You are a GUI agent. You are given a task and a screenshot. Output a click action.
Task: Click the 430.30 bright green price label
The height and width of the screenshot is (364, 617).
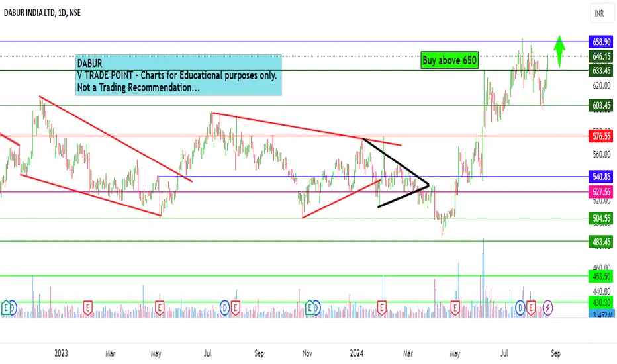click(x=601, y=302)
